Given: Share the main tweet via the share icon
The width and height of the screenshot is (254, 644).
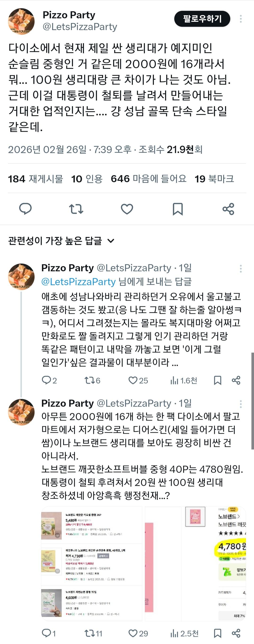Looking at the screenshot, I should pos(228,209).
